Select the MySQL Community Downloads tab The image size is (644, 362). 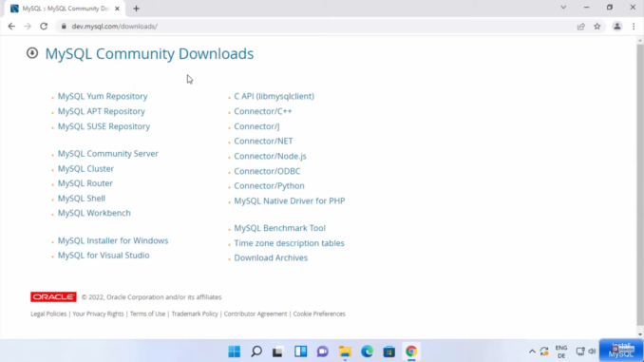click(x=66, y=9)
